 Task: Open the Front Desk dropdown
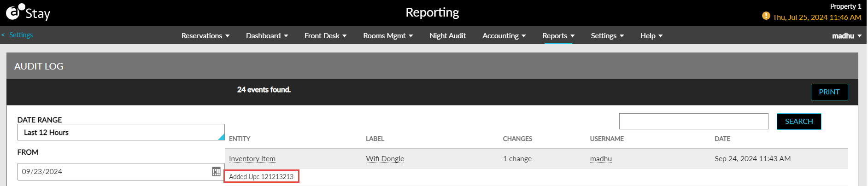(325, 35)
